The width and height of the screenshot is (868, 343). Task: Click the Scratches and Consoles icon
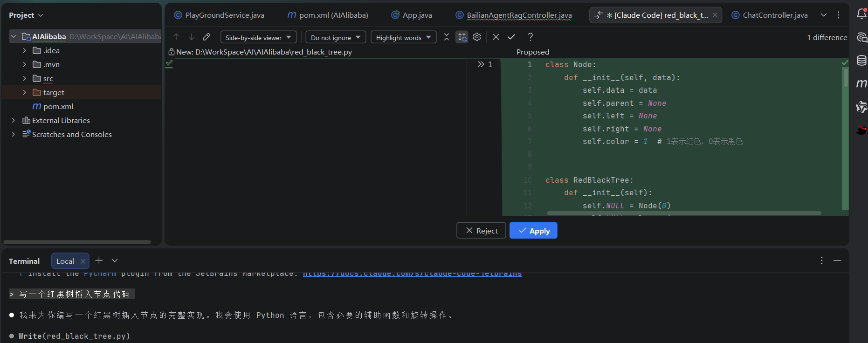27,134
